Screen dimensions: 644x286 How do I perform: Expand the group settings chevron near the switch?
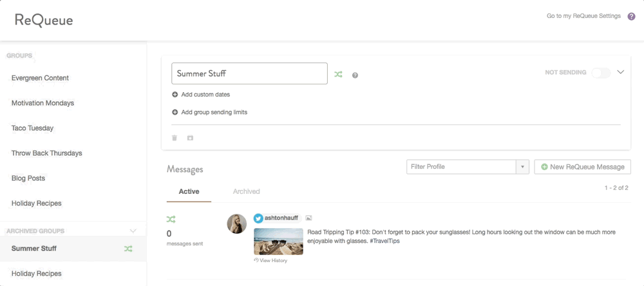coord(621,72)
